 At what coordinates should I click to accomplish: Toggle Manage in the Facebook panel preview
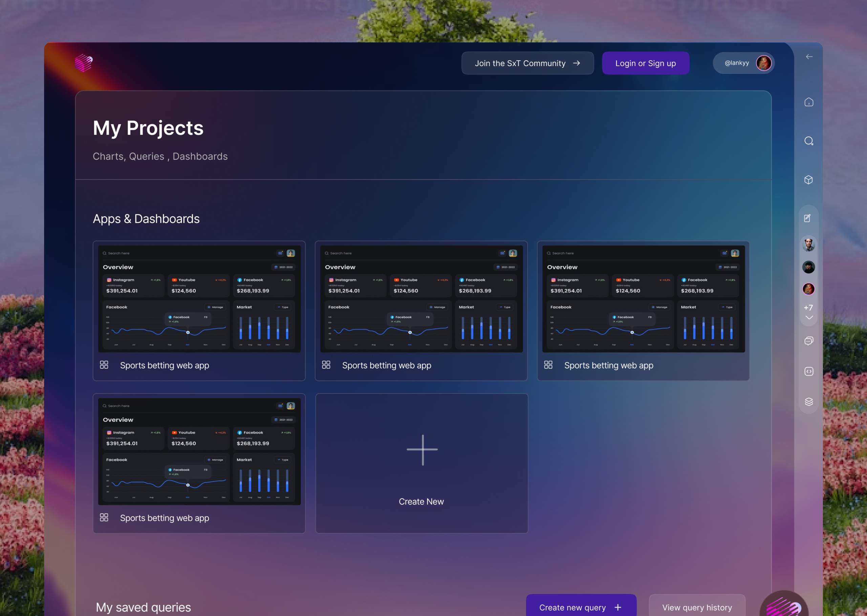point(215,307)
